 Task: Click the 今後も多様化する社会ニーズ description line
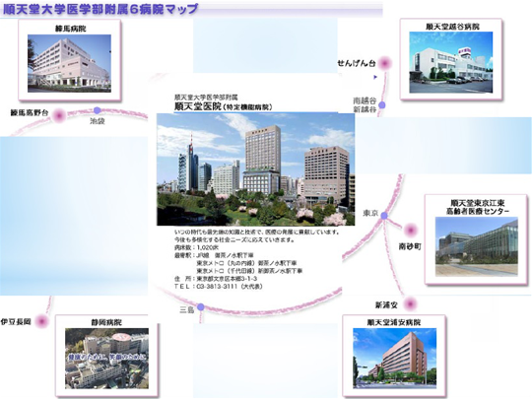(234, 239)
